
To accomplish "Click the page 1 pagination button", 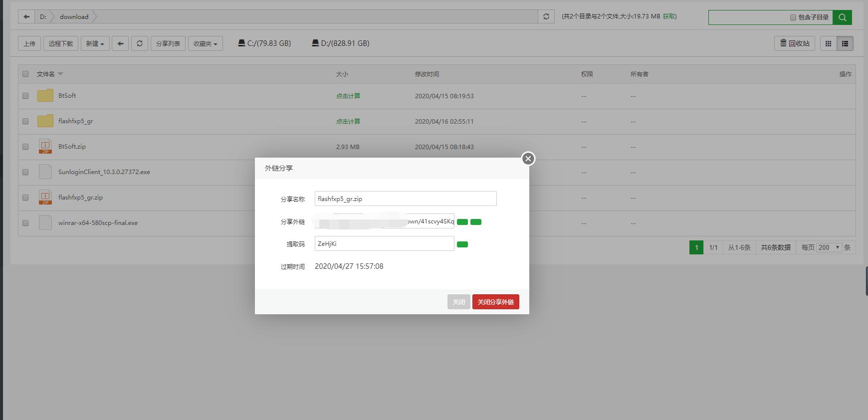I will (696, 247).
